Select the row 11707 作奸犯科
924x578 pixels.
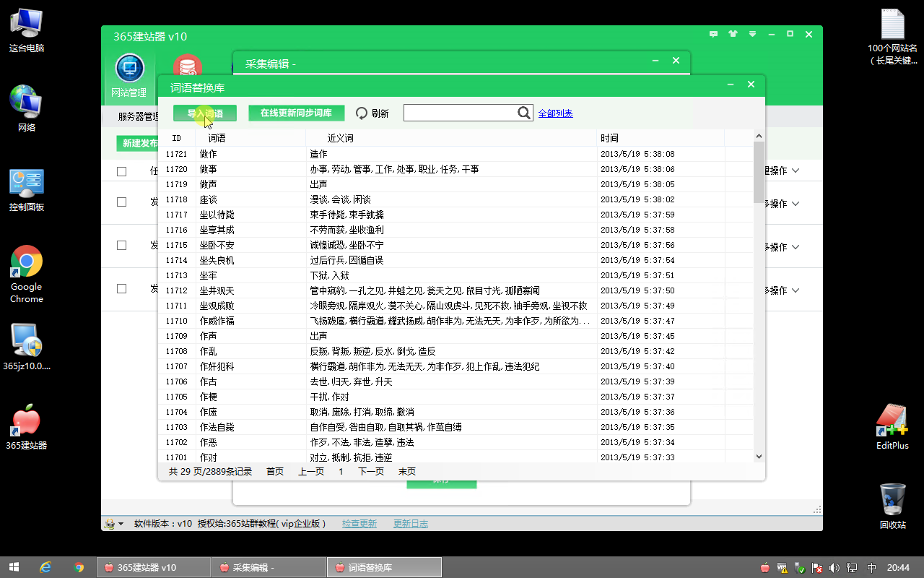tap(456, 366)
